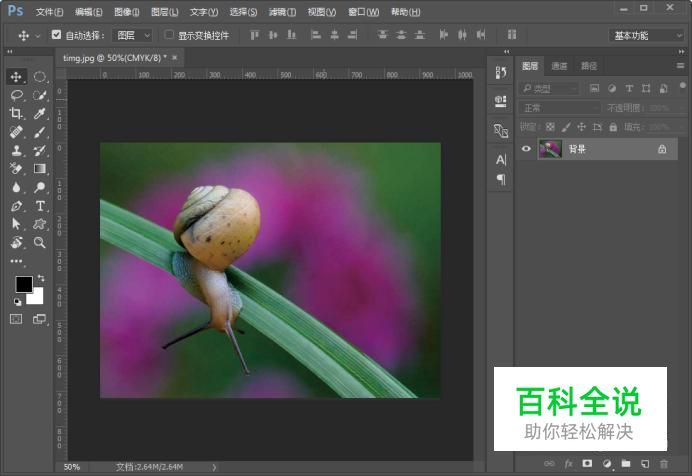The width and height of the screenshot is (692, 476).
Task: Expand the 基本功能 workspace dropdown
Action: [x=647, y=35]
